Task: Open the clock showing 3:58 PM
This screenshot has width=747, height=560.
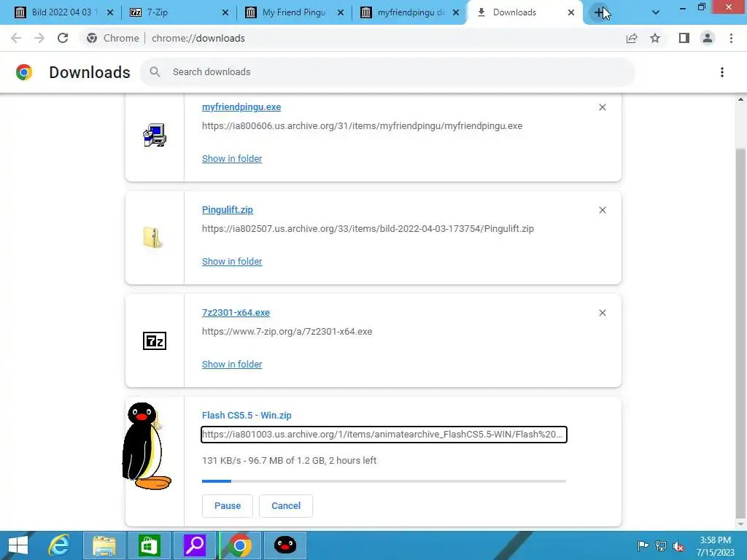Action: 715,546
